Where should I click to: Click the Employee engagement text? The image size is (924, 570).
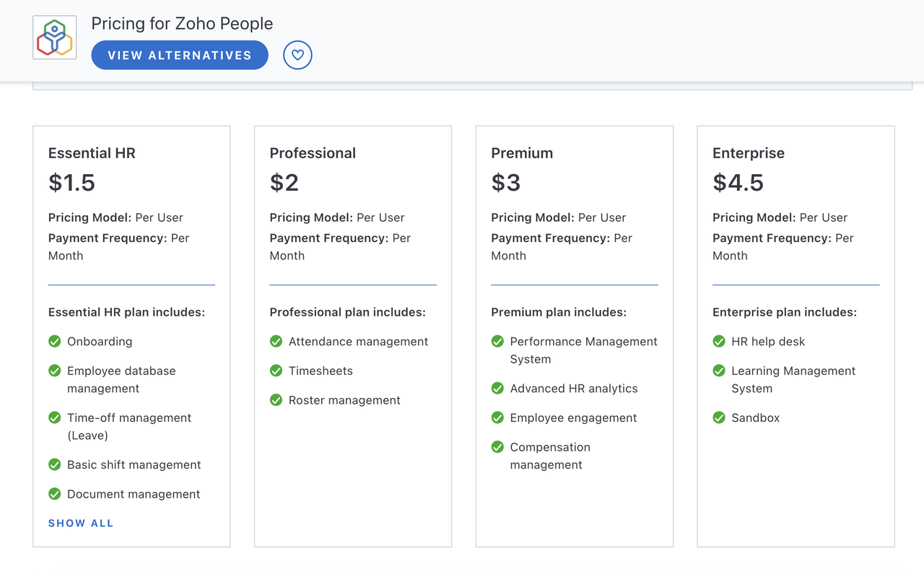click(573, 418)
